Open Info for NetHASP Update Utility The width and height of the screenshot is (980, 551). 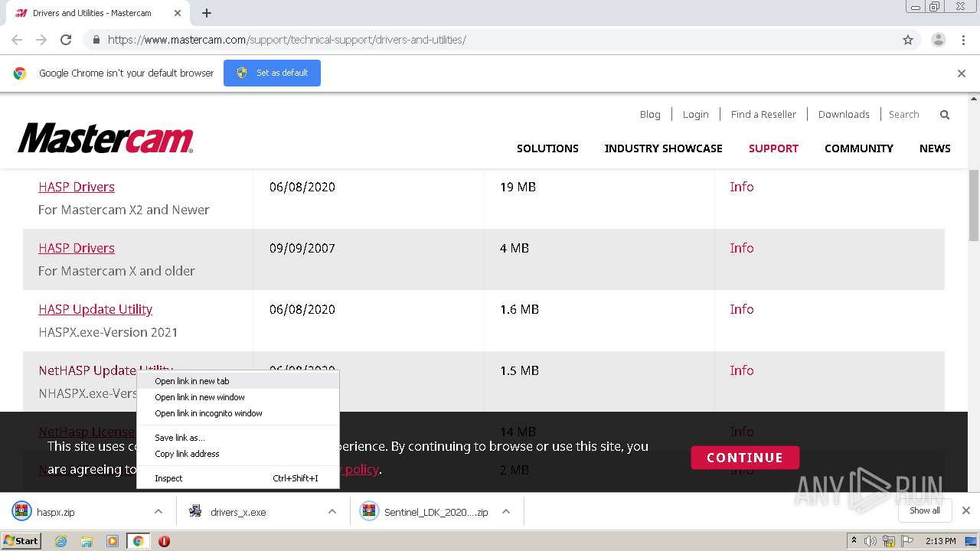pos(742,370)
